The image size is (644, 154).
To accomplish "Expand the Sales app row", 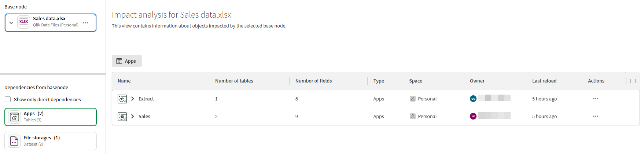I will [133, 116].
